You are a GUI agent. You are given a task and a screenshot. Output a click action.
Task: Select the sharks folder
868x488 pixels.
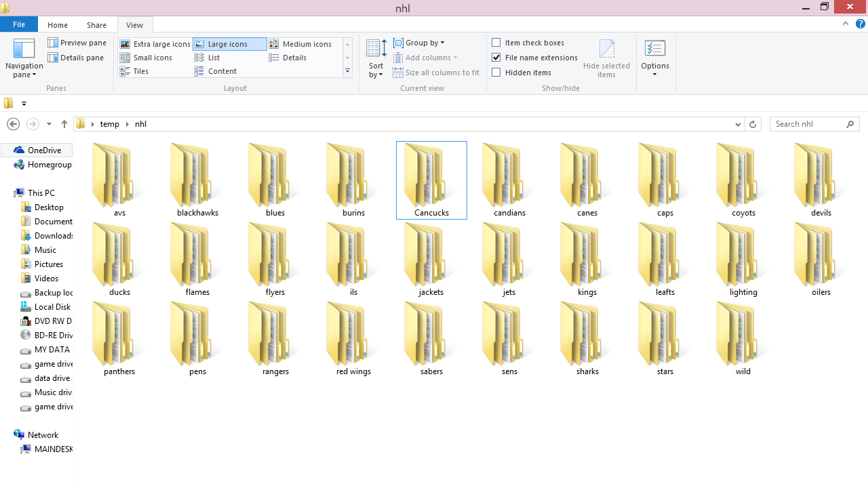tap(587, 338)
